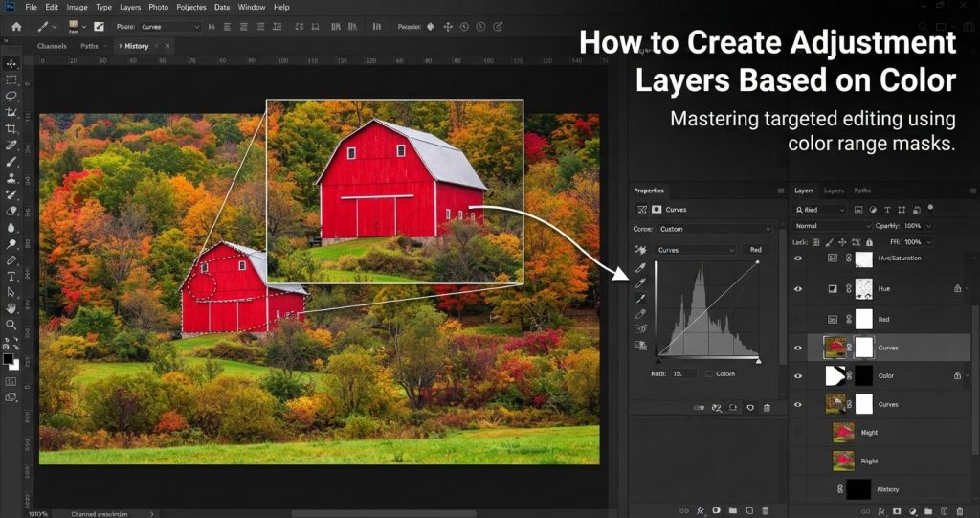980x518 pixels.
Task: Click the curve input value field
Action: coord(683,374)
